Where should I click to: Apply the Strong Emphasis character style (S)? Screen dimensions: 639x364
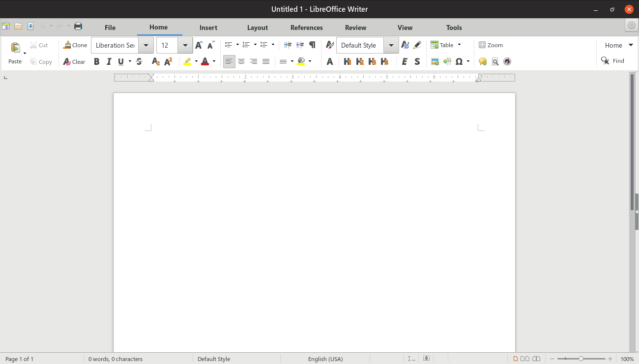[417, 62]
